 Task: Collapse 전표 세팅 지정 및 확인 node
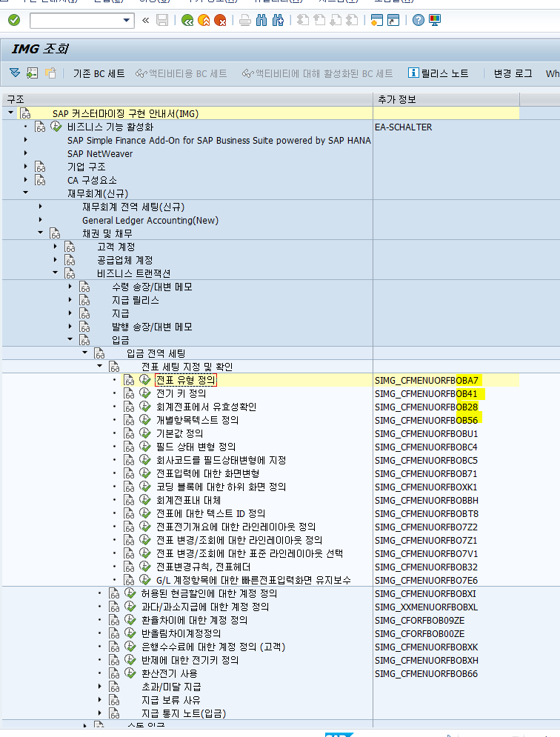100,366
